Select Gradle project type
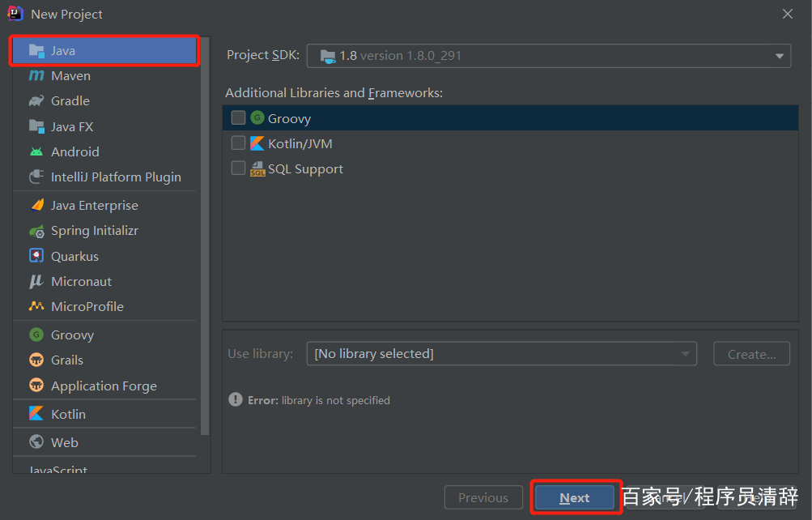 point(104,101)
